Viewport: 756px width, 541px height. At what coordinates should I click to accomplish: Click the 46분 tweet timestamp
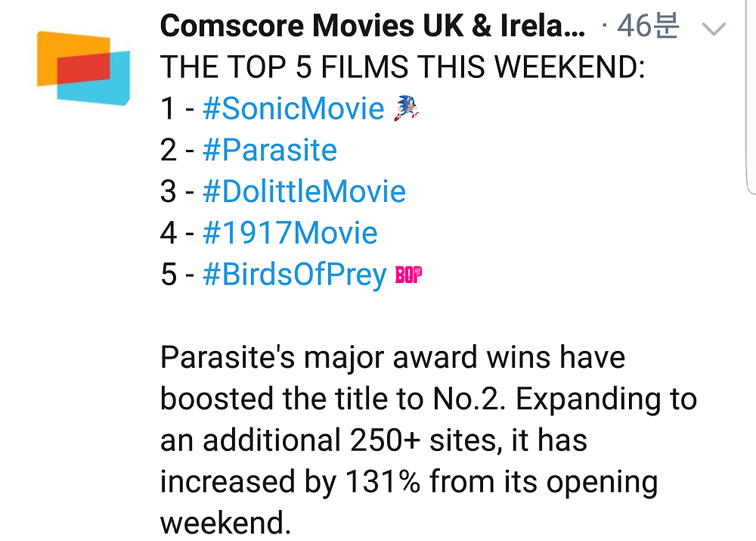648,26
